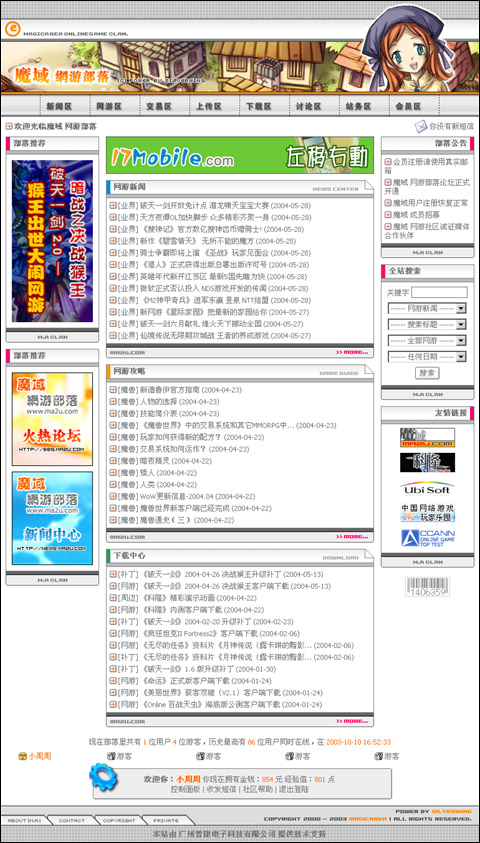Viewport: 480px width, 843px height.
Task: Open the 搜索标题 dropdown
Action: (x=427, y=325)
